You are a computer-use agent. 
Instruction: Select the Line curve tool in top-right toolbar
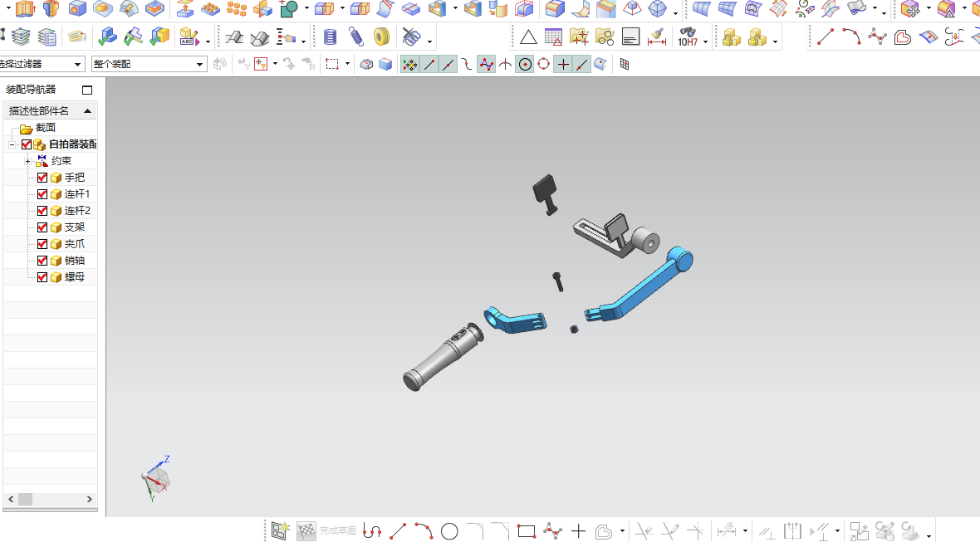point(826,37)
